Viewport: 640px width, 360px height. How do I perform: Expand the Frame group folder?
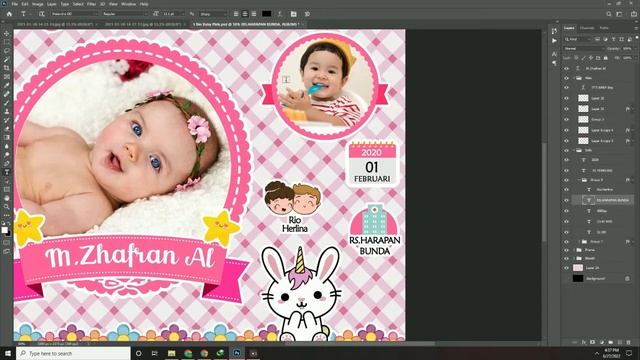click(574, 250)
